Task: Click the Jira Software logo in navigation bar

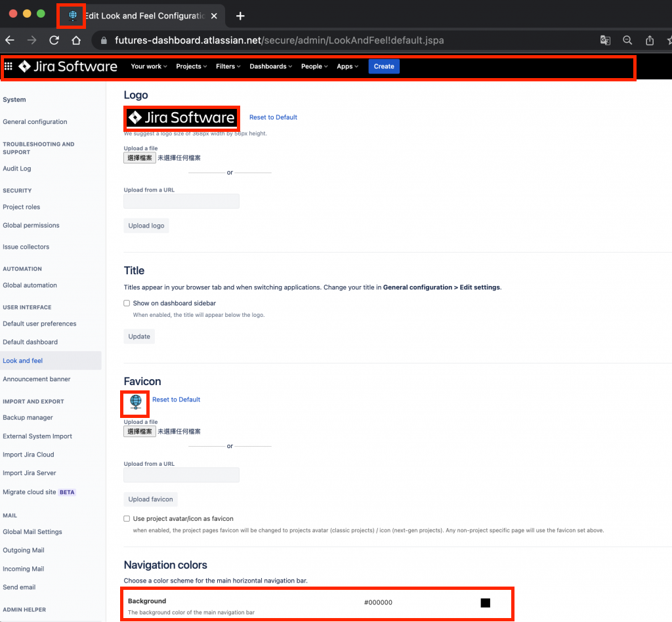Action: 68,66
